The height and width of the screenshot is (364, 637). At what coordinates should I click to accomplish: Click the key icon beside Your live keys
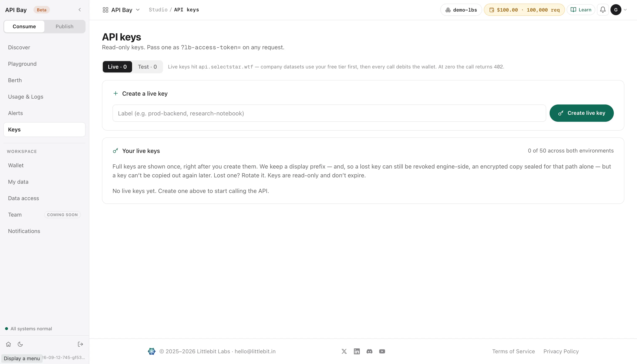(115, 150)
